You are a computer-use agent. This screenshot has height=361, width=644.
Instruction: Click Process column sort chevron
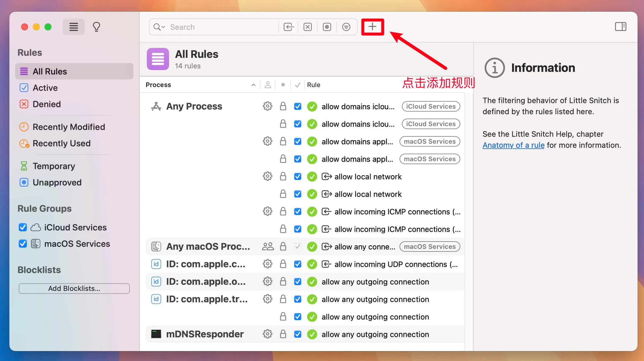[253, 85]
